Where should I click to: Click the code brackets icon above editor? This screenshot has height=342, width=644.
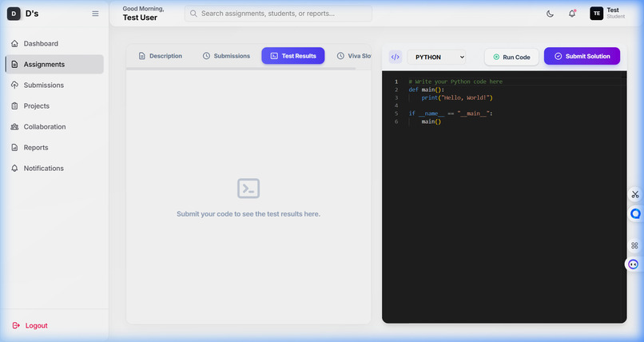(395, 57)
